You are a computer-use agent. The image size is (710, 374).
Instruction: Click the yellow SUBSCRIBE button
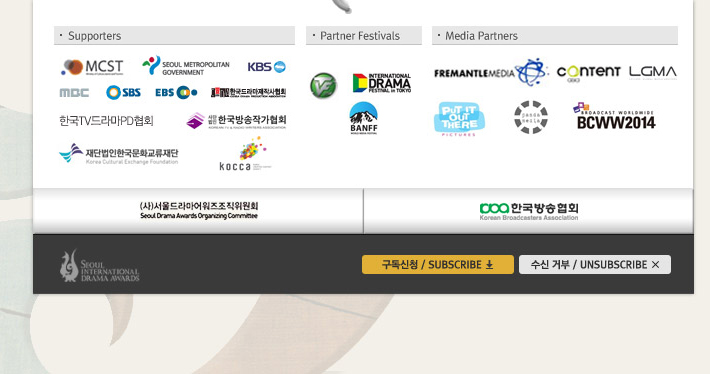(x=438, y=264)
